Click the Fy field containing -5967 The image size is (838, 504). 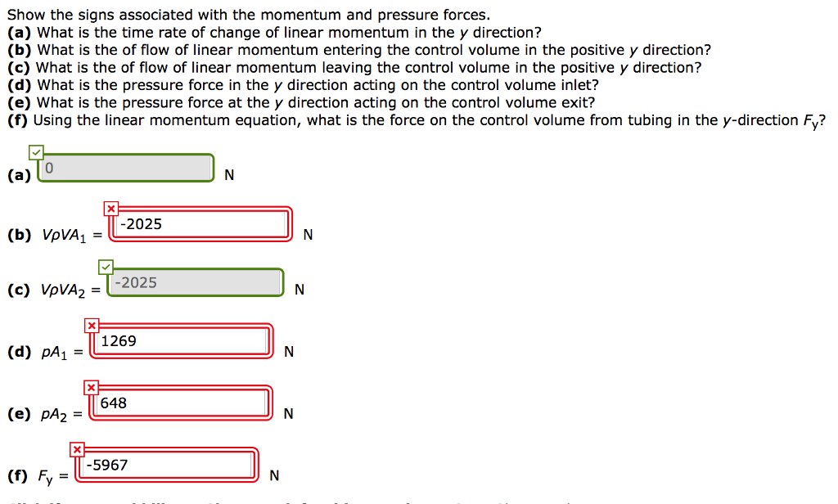167,465
